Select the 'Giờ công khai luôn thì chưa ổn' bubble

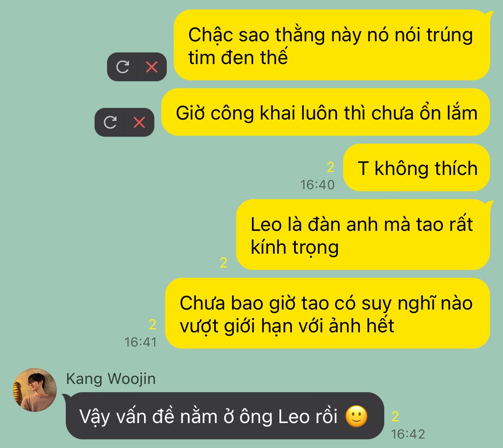pos(325,112)
